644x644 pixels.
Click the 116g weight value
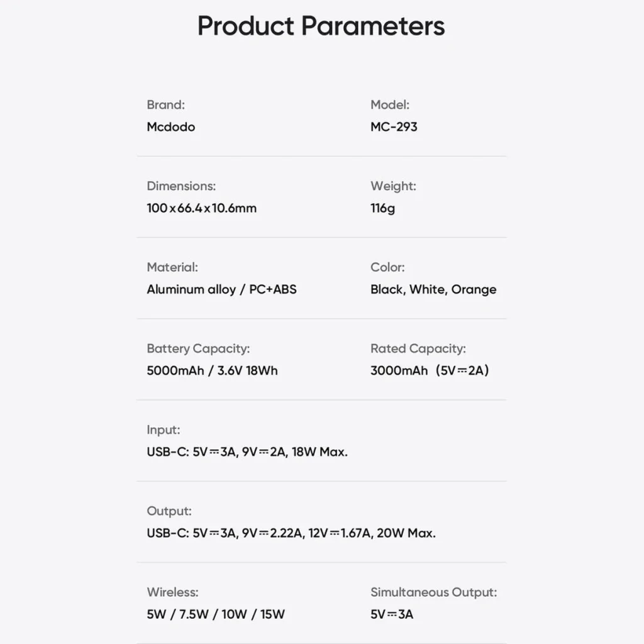coord(383,208)
